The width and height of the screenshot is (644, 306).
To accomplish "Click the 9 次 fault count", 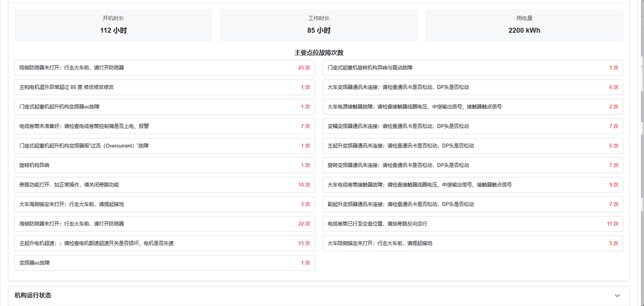I will click(x=614, y=185).
